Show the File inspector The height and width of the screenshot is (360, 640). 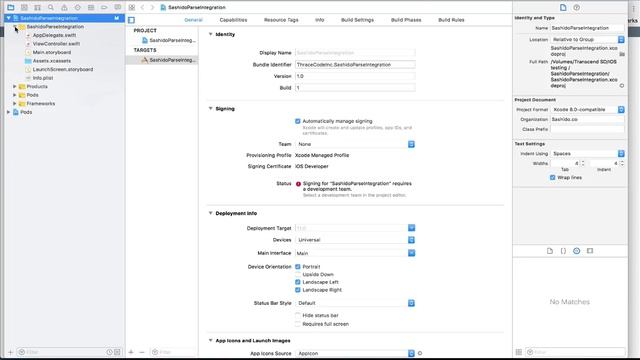pos(563,7)
